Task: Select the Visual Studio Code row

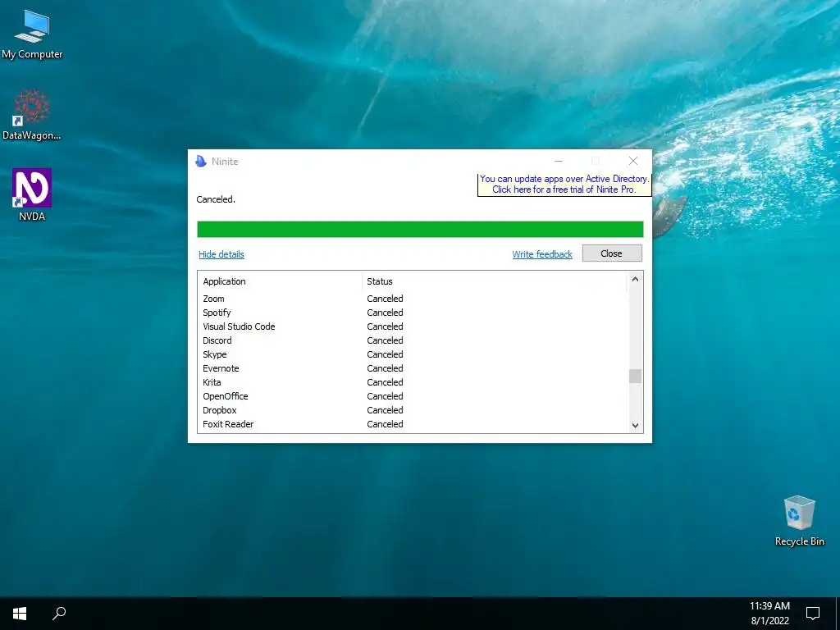Action: [413, 326]
